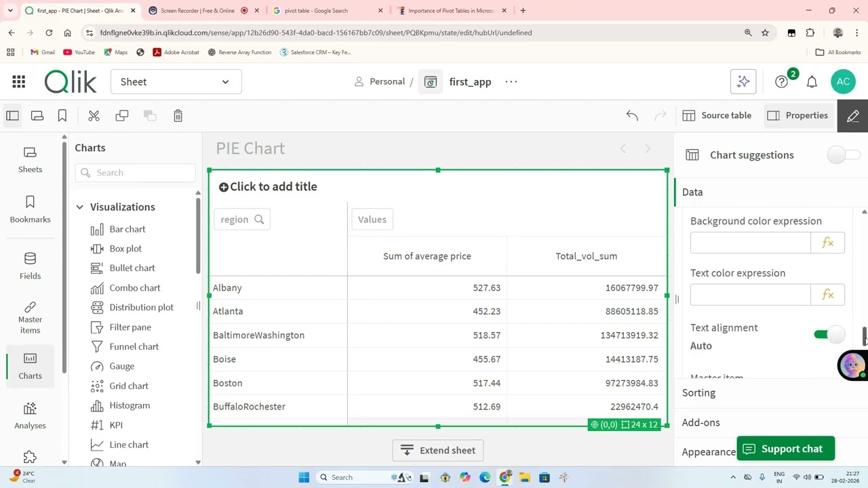
Task: Open the help question mark icon
Action: coord(782,81)
